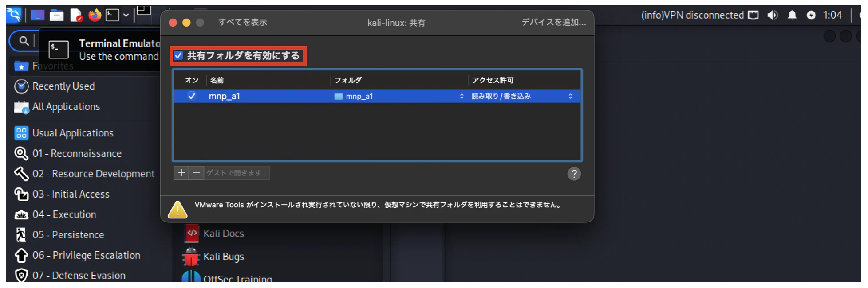Click the フォルダ column header
This screenshot has width=868, height=288.
348,80
